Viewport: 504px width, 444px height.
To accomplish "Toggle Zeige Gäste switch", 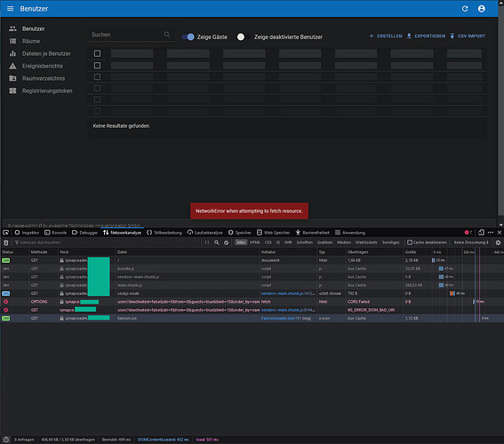I will [x=188, y=37].
